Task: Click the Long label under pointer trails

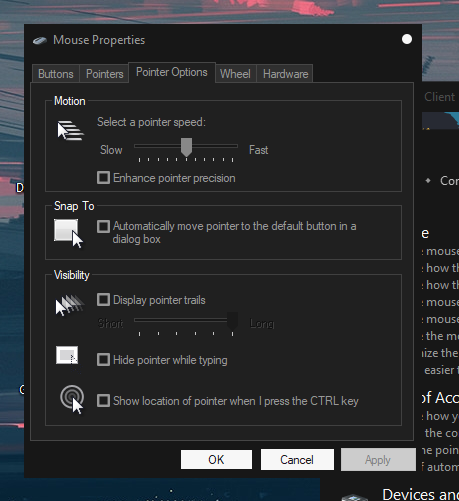Action: tap(262, 323)
